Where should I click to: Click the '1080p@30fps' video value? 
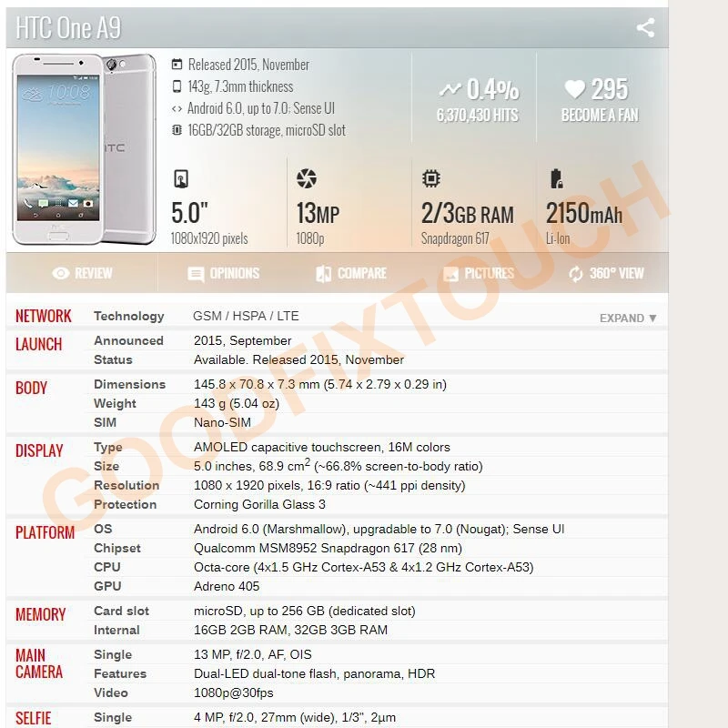point(233,693)
